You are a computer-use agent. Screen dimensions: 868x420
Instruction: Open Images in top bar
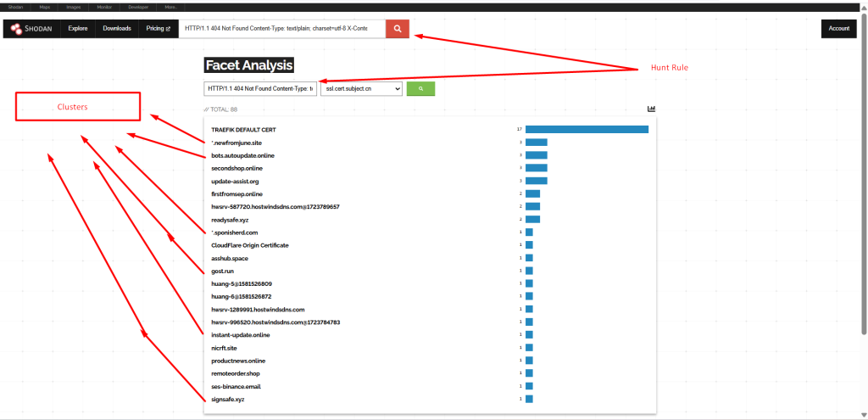tap(73, 7)
